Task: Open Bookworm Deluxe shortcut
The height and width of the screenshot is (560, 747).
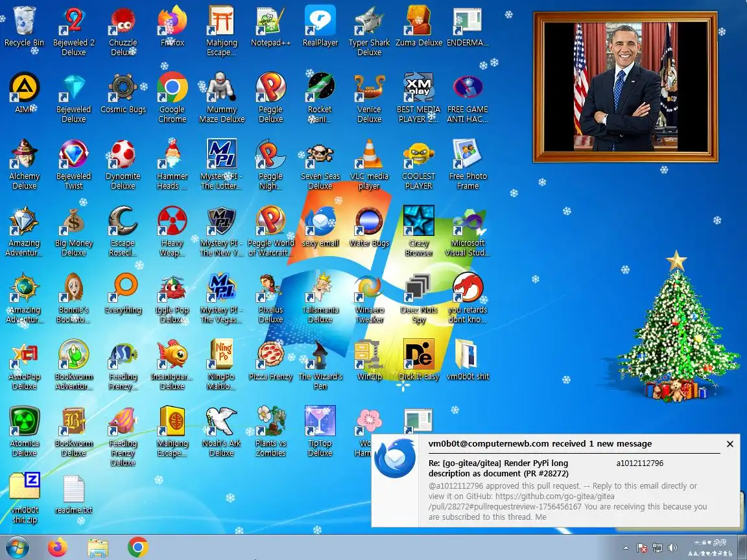Action: click(74, 431)
